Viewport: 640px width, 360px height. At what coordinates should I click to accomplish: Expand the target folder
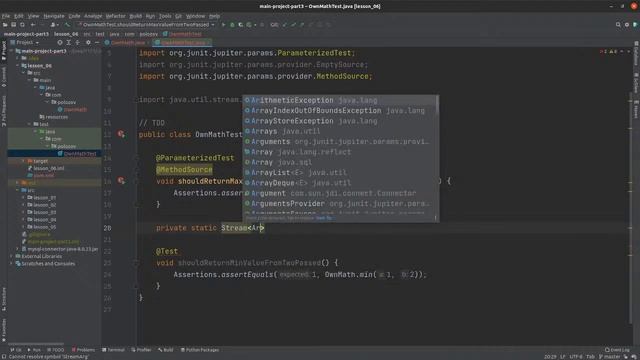point(23,161)
